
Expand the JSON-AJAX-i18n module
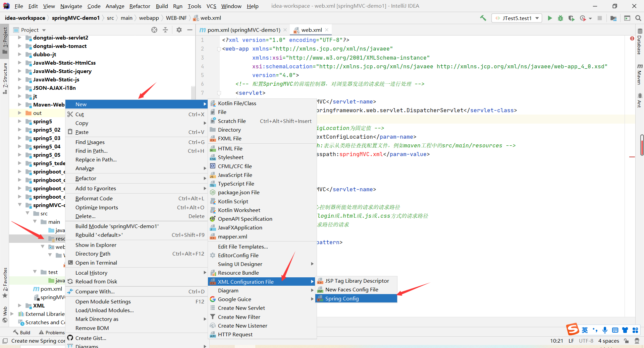19,88
